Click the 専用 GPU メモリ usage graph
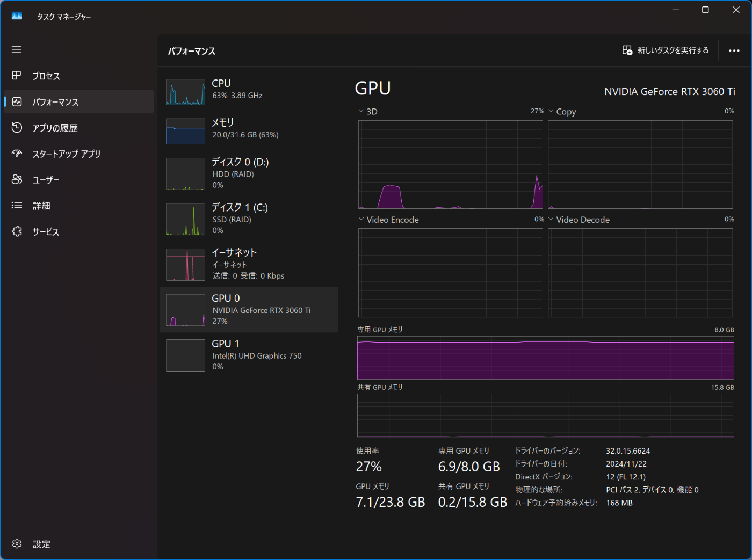This screenshot has width=752, height=560. (x=546, y=358)
